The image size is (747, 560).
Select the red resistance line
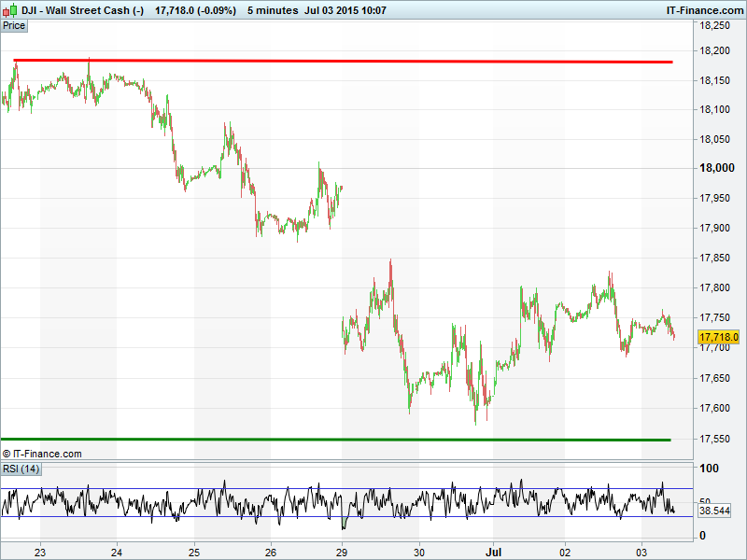373,62
